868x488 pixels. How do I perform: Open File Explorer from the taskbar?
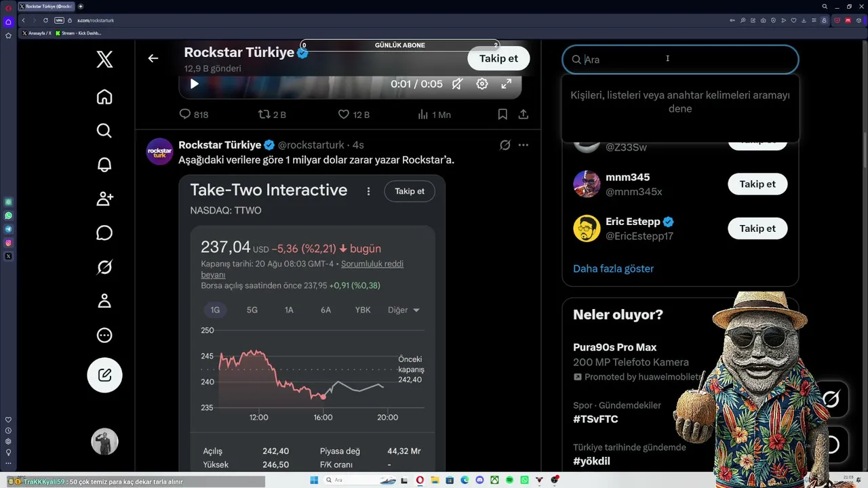tap(435, 481)
